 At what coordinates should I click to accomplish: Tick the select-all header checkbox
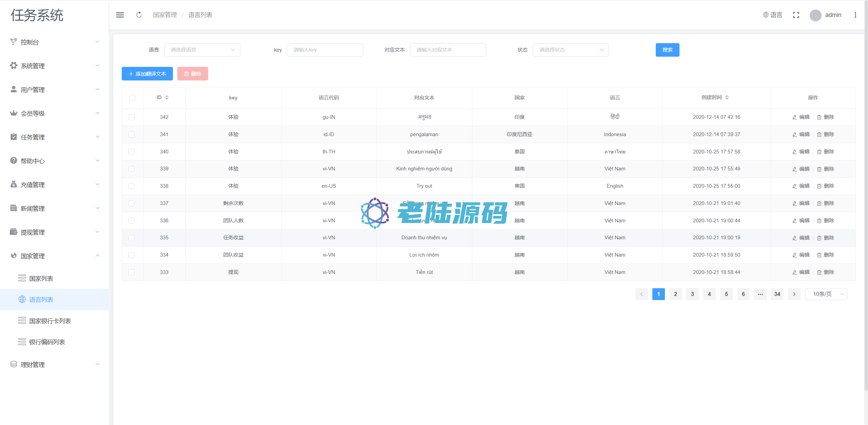132,98
